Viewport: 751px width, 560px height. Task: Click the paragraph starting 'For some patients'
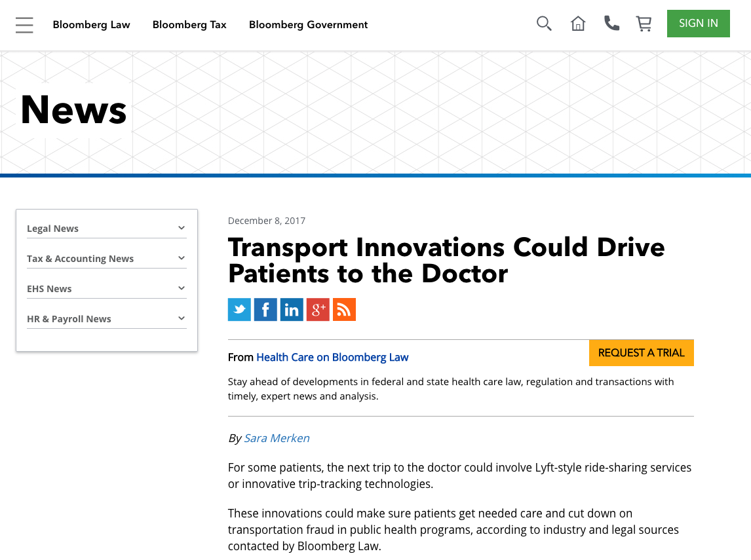(x=460, y=476)
